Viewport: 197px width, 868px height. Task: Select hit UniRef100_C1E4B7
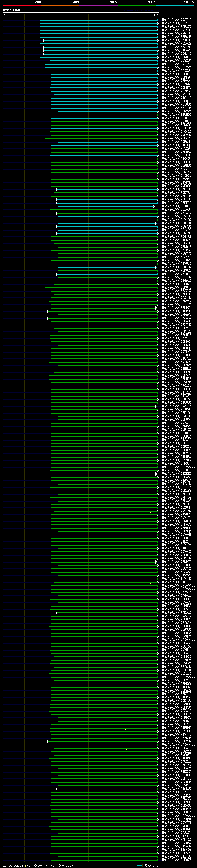(177, 243)
